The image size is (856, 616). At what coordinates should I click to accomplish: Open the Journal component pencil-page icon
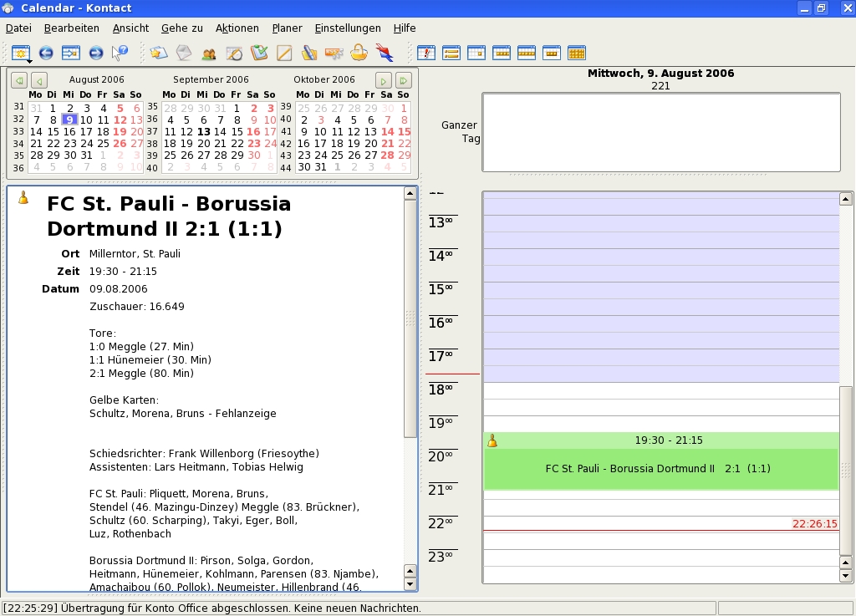[284, 53]
